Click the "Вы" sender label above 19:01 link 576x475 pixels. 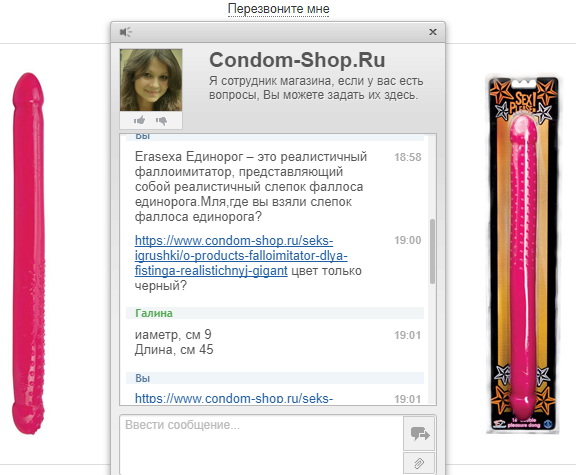point(143,378)
